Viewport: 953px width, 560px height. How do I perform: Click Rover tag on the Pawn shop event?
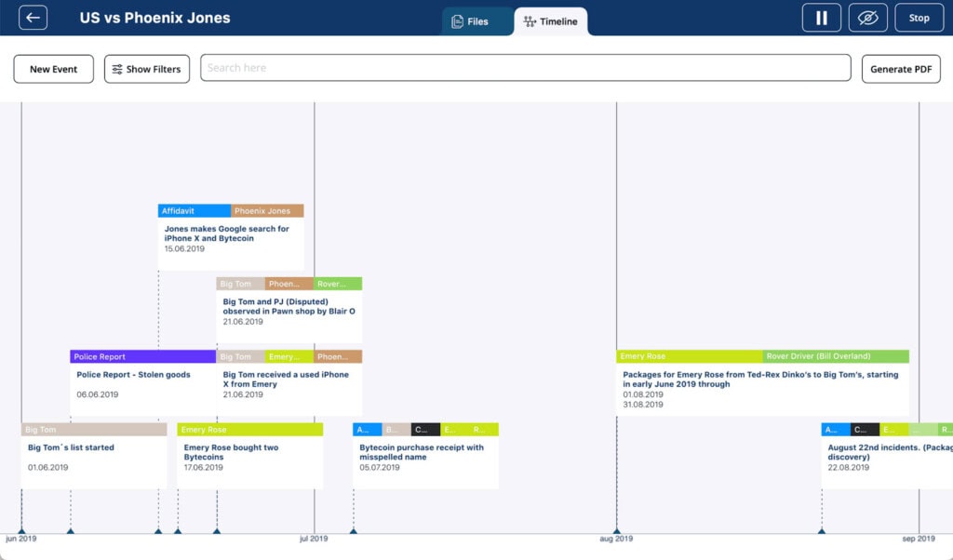pos(337,284)
